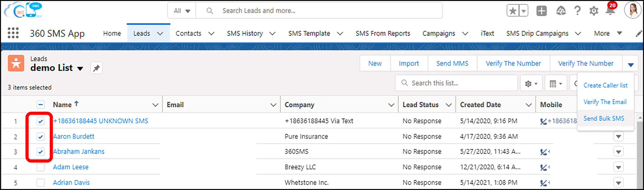Open the demo List view picker

tap(80, 68)
